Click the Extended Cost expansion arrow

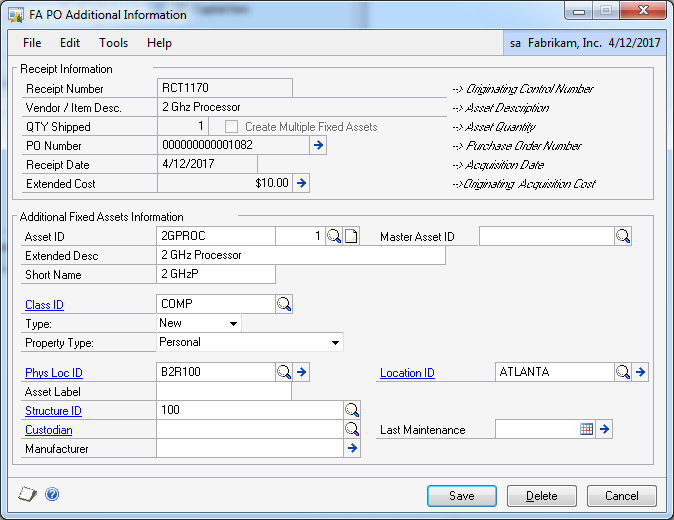(301, 183)
